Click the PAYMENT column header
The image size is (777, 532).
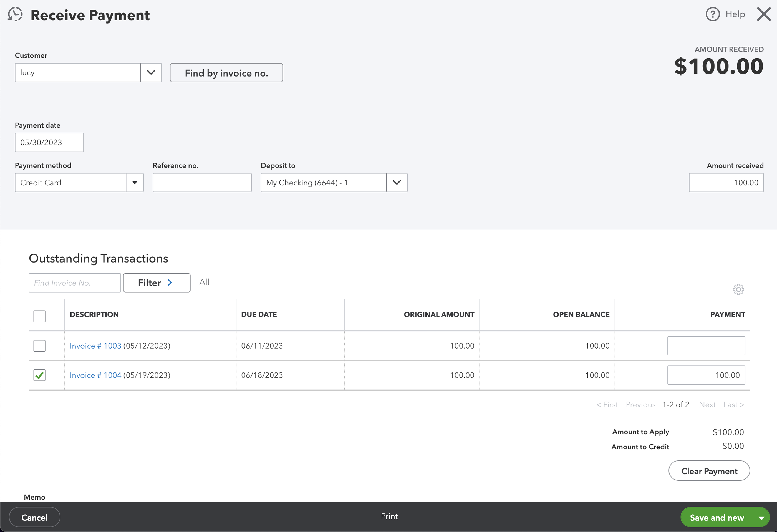pyautogui.click(x=728, y=314)
